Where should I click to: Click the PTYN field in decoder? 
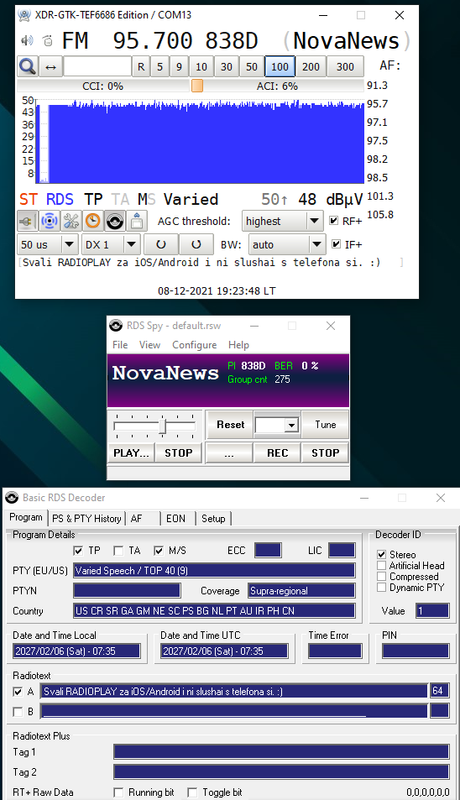pyautogui.click(x=127, y=590)
